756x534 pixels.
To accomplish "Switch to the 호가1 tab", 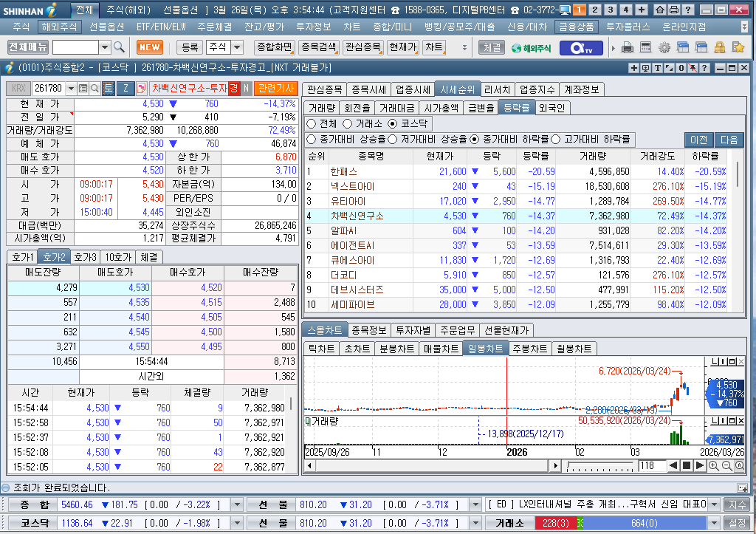I will 22,257.
